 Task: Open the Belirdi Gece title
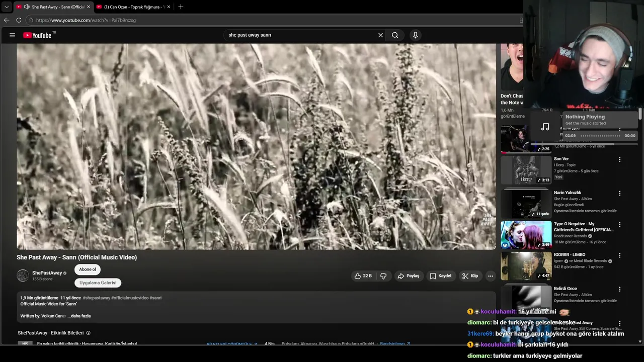coord(566,289)
